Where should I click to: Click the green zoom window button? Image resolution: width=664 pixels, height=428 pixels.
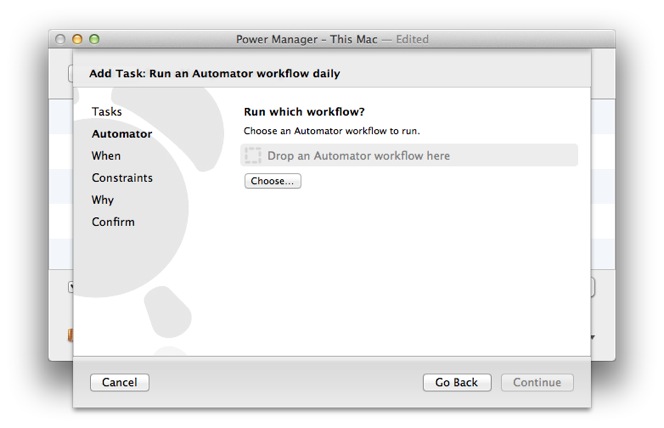pos(94,39)
